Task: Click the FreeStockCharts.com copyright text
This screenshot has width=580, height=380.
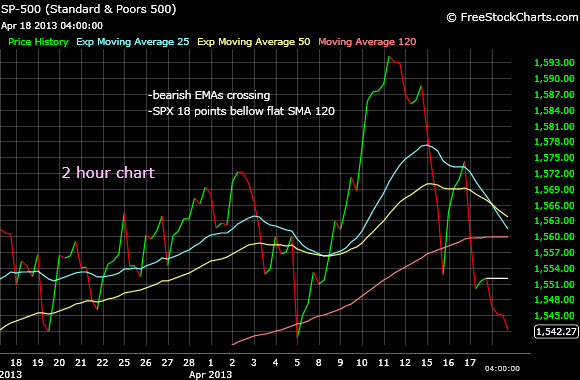Action: coord(512,17)
